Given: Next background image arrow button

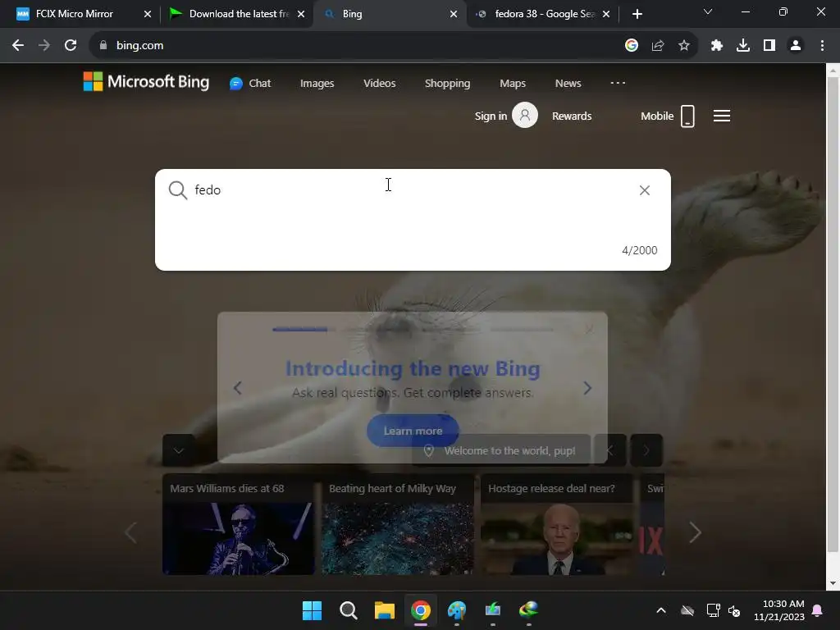Looking at the screenshot, I should click(646, 450).
